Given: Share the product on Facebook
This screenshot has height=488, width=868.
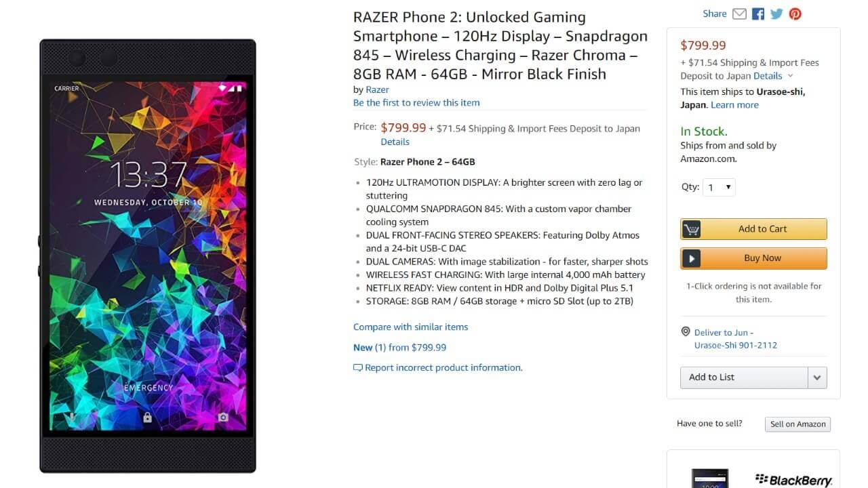Looking at the screenshot, I should coord(758,14).
